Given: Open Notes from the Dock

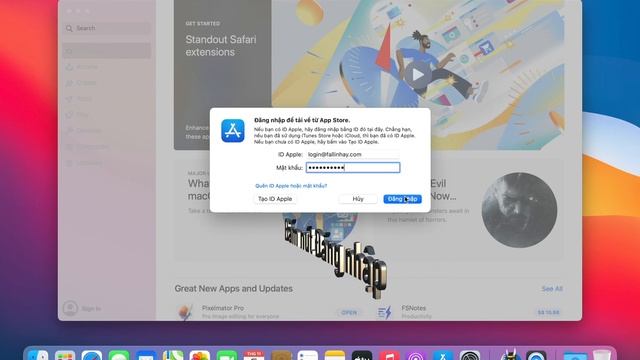Looking at the screenshot, I should pyautogui.click(x=335, y=356).
